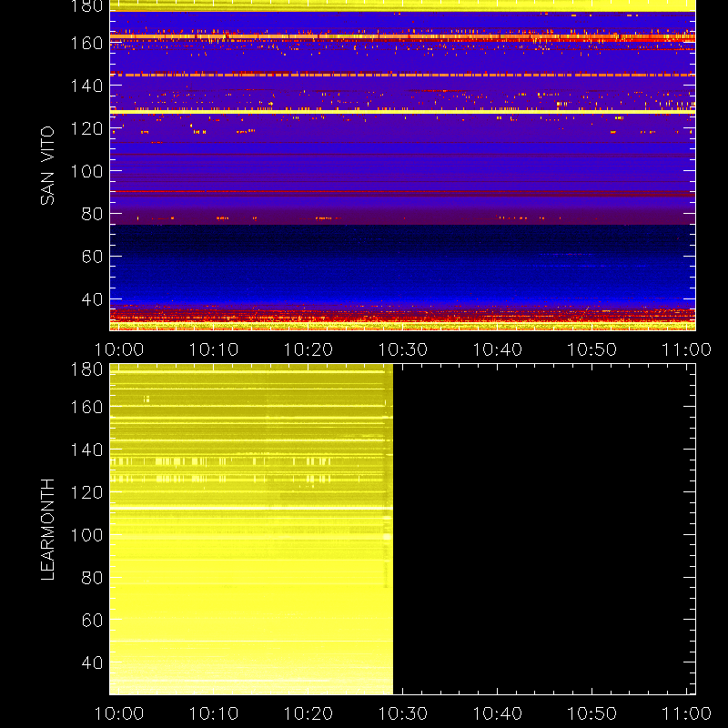This screenshot has height=728, width=728.
Task: Click 10:00 on the San Vito time axis
Action: [119, 349]
